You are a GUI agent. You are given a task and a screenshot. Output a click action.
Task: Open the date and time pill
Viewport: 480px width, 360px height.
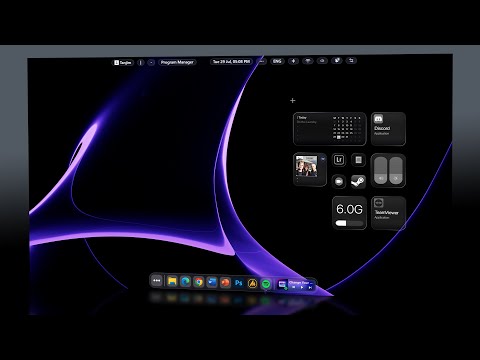coord(231,62)
